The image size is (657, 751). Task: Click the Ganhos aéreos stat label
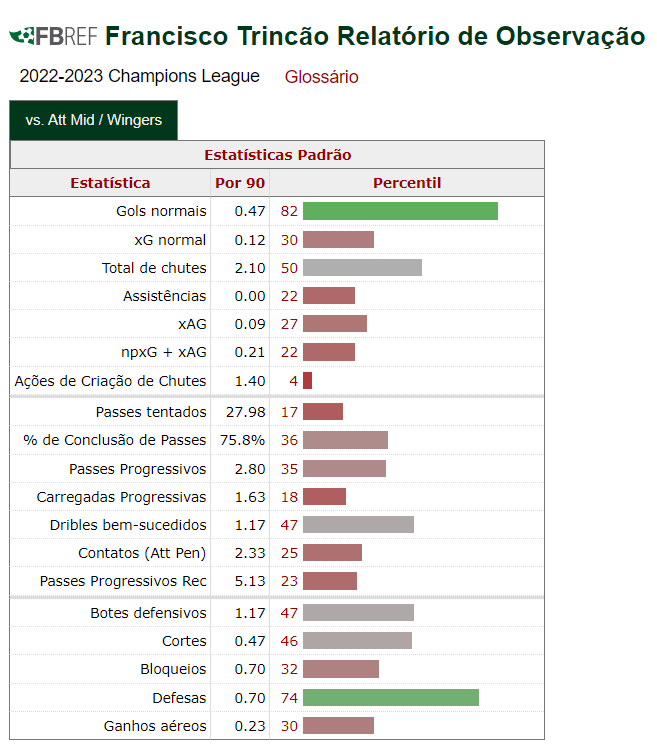click(x=155, y=726)
